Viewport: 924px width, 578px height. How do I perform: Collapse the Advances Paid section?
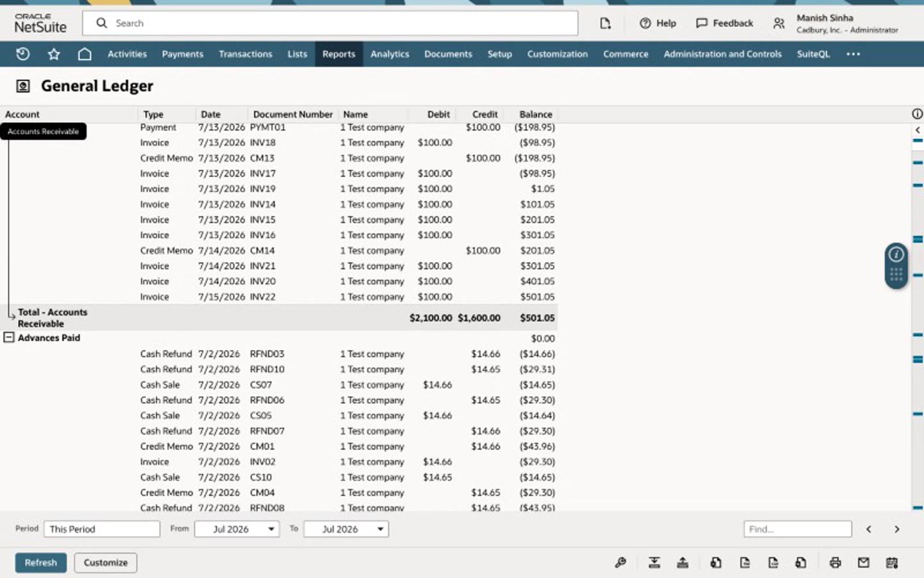click(x=9, y=337)
